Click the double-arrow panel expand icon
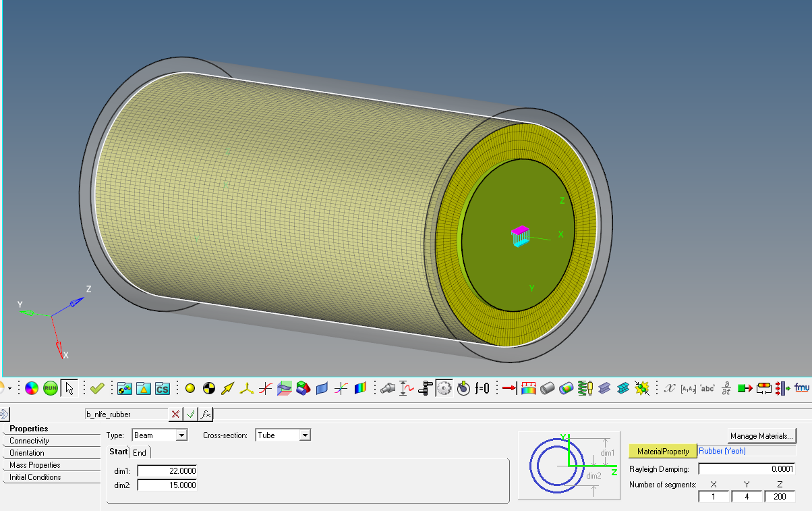This screenshot has height=511, width=812. [4, 414]
